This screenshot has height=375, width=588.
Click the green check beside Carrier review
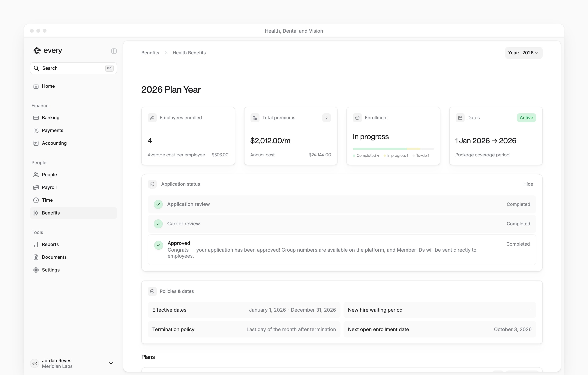pyautogui.click(x=158, y=224)
